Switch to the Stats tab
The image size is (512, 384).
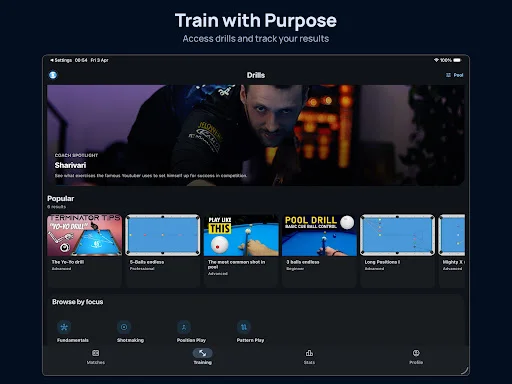pos(309,357)
